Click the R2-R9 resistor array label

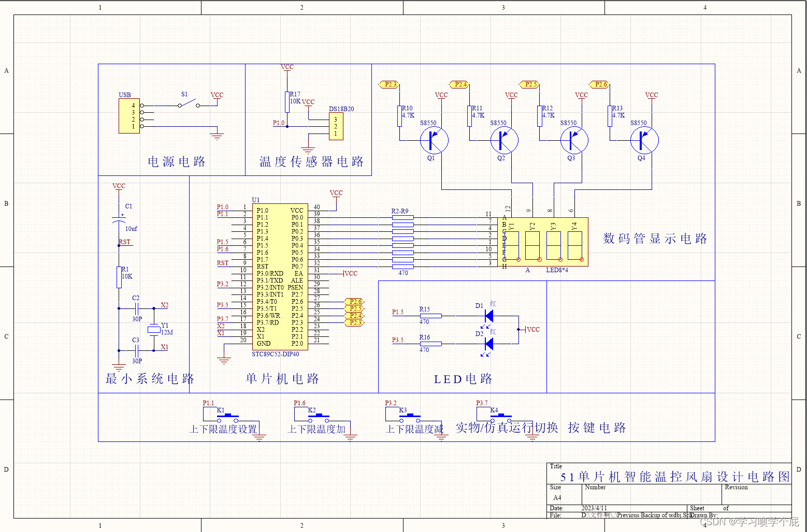pos(400,211)
